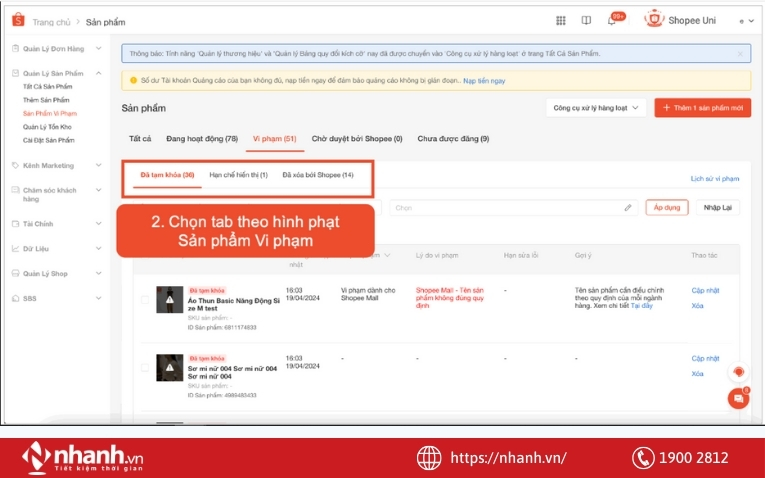The image size is (765, 478).
Task: Tick checkbox for Áo Thun Basic Năng Động
Action: [145, 299]
